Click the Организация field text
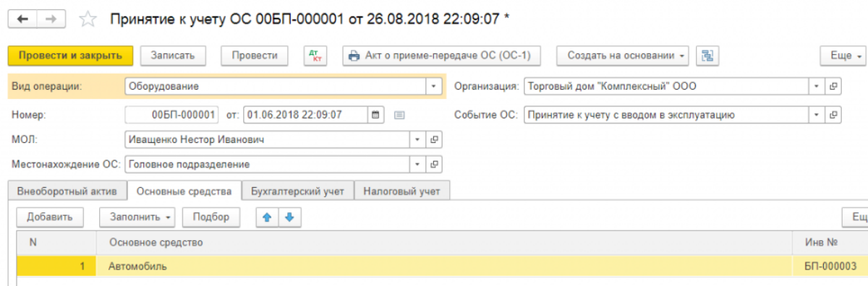The width and height of the screenshot is (868, 286). click(667, 87)
